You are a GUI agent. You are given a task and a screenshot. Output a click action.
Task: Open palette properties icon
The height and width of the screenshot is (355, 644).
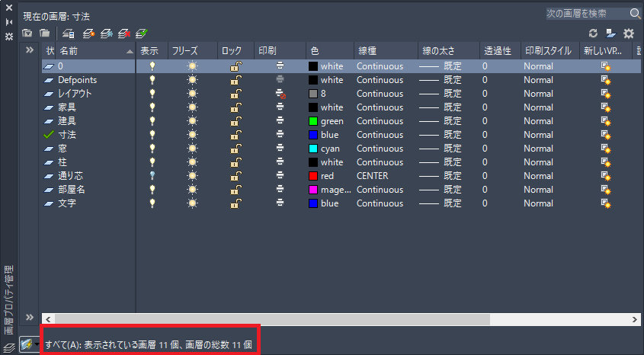click(x=9, y=37)
